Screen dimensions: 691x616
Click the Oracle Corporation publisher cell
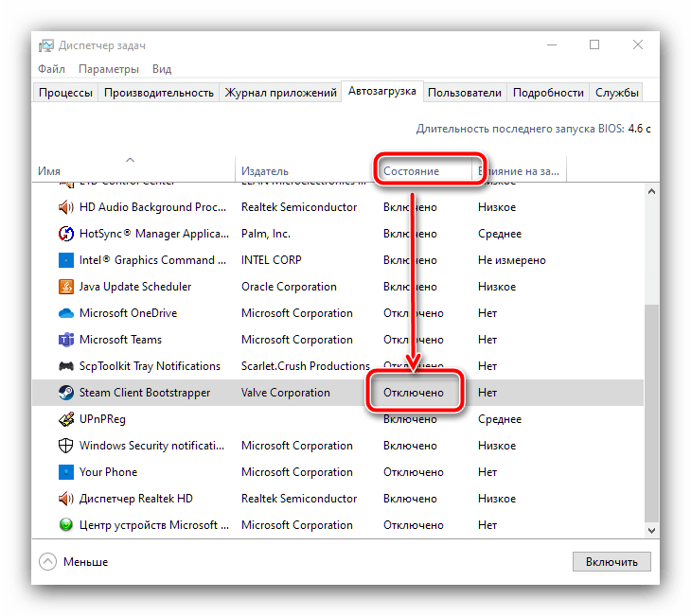click(x=289, y=287)
